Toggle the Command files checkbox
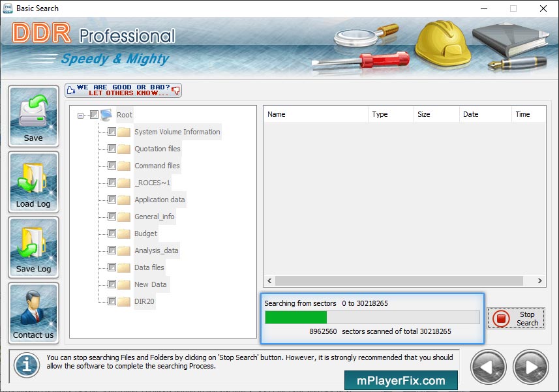Screen dimensions: 559x392 pos(112,166)
